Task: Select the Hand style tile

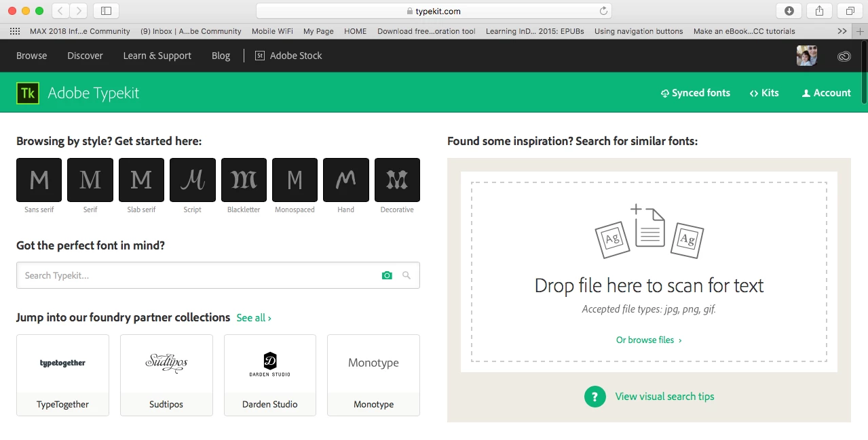Action: 346,180
